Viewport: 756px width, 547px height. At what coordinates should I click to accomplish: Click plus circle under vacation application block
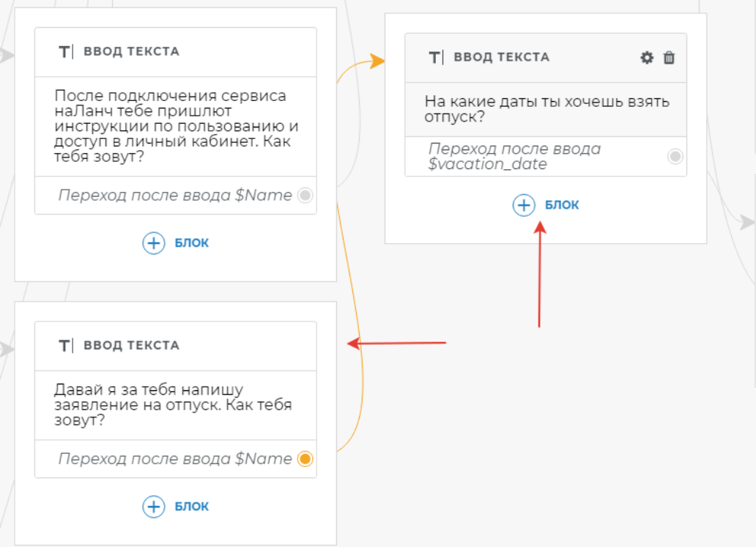click(x=153, y=507)
